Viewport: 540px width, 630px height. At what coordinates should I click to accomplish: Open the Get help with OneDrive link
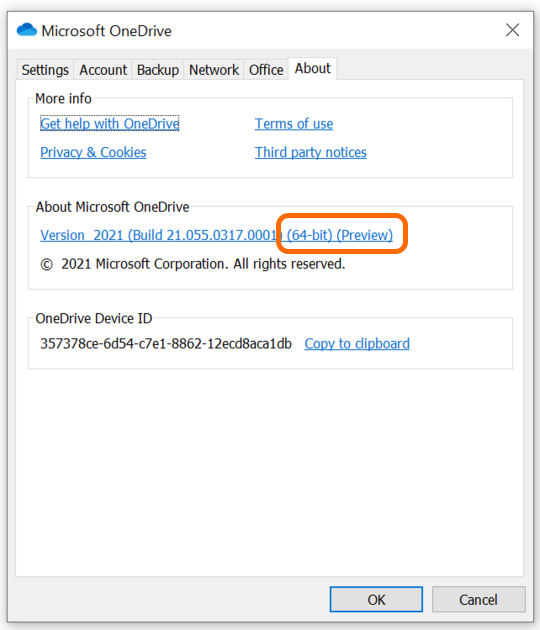pos(110,124)
